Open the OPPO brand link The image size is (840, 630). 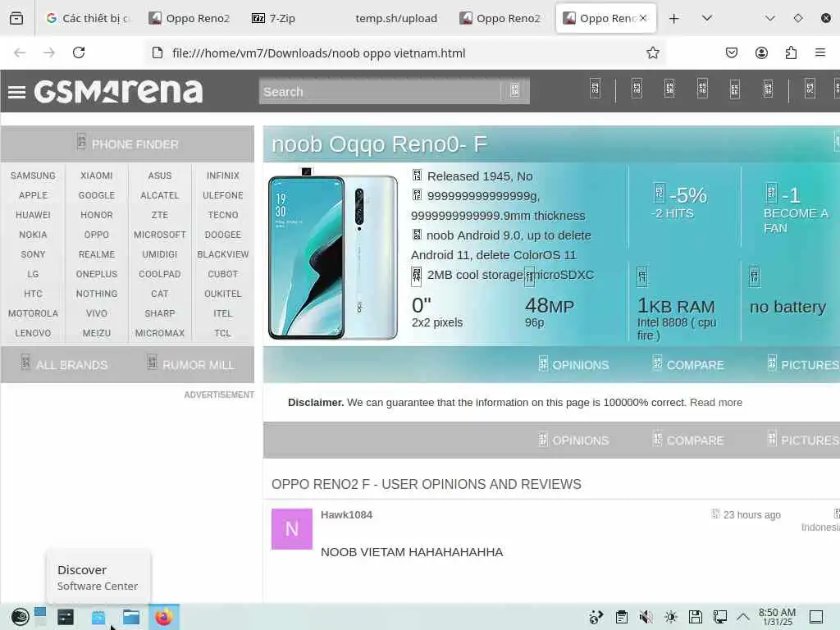(x=97, y=235)
